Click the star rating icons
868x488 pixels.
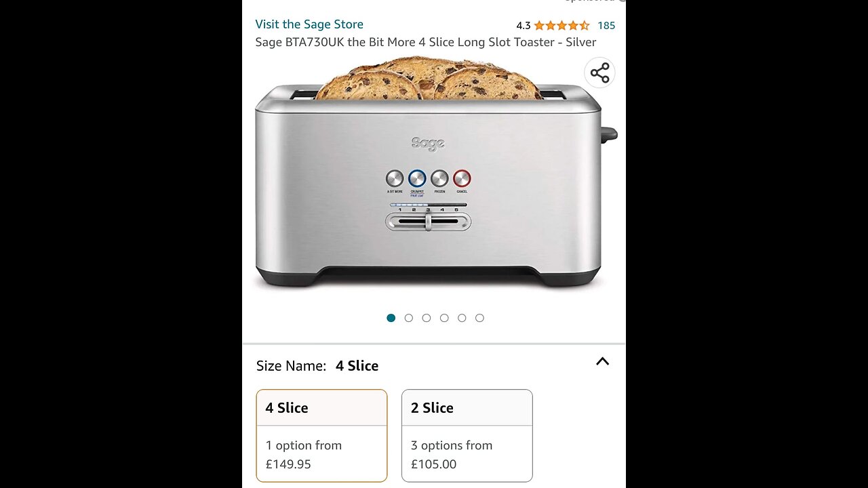coord(561,26)
